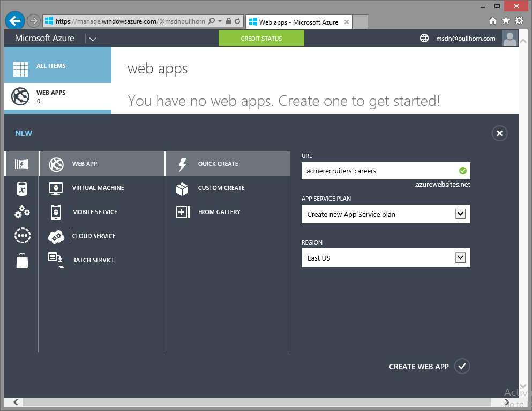Click the APP SERVICE PLAN label
This screenshot has height=411, width=532.
[326, 199]
